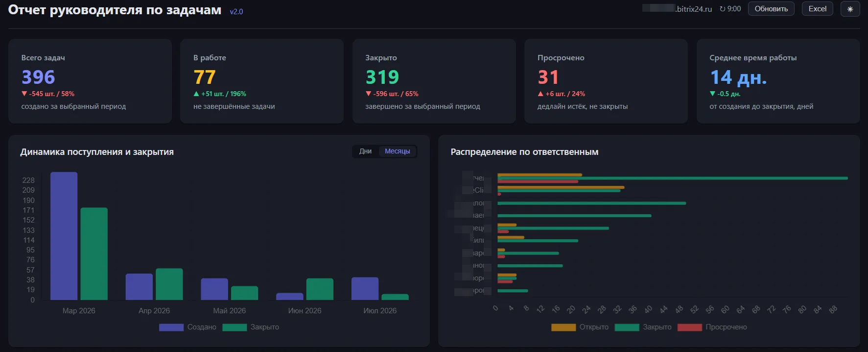This screenshot has height=352, width=868.
Task: Click the Мар 2026 created (blue) bar
Action: [x=64, y=236]
